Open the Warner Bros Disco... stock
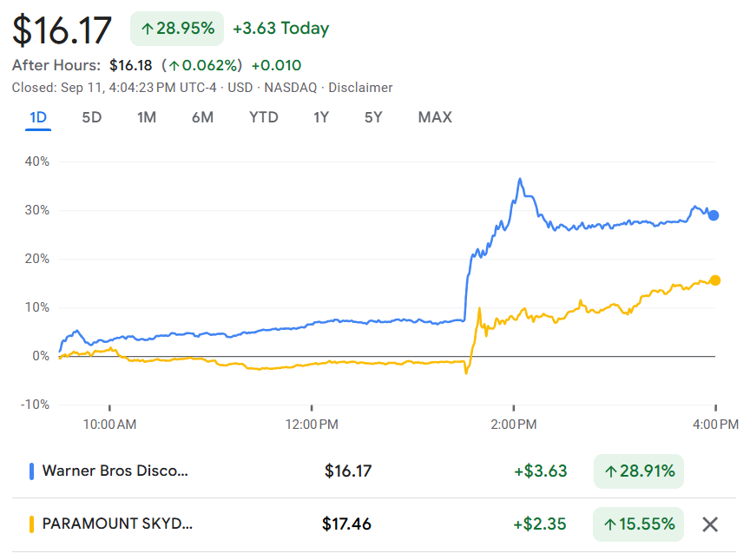Viewport: 750px width, 560px height. pyautogui.click(x=115, y=471)
